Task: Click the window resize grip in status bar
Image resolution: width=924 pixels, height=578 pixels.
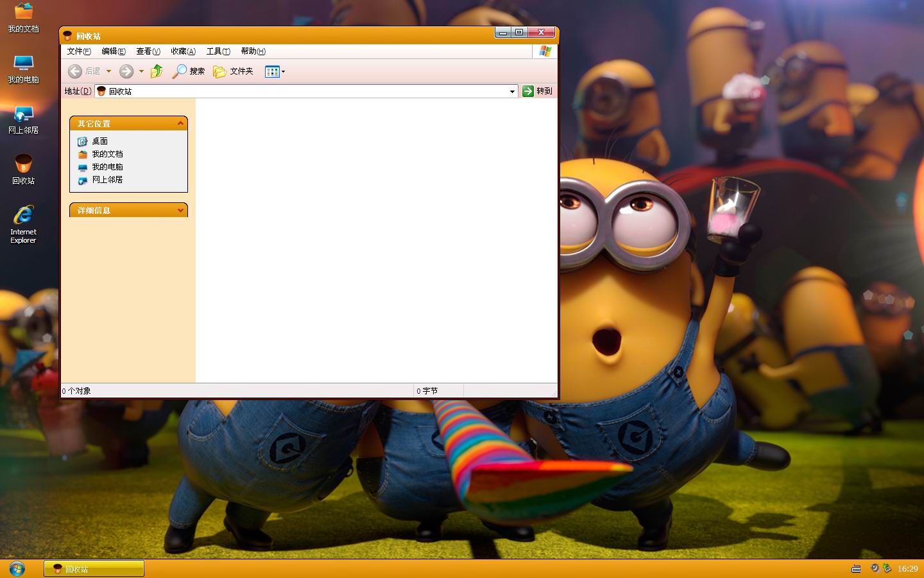Action: pyautogui.click(x=553, y=392)
